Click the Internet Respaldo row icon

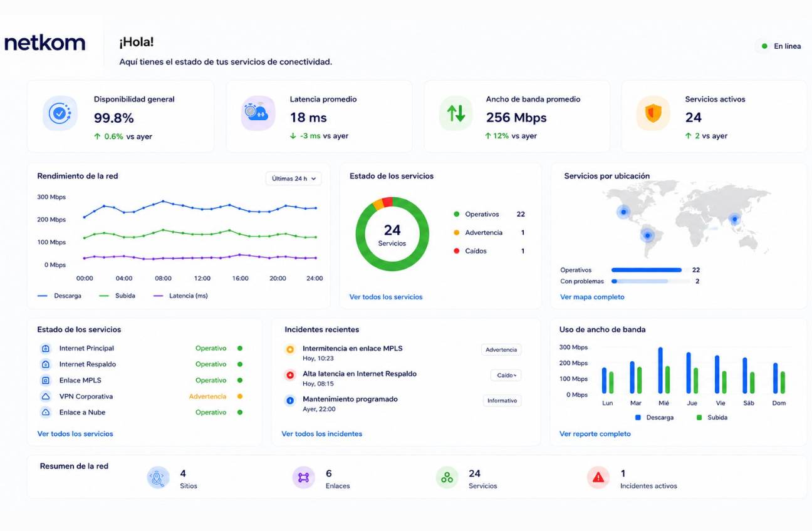point(46,364)
